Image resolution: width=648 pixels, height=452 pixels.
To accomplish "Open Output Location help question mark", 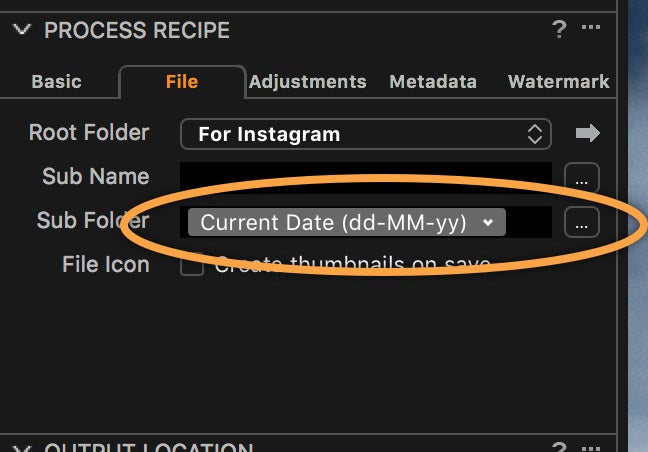I will [559, 447].
